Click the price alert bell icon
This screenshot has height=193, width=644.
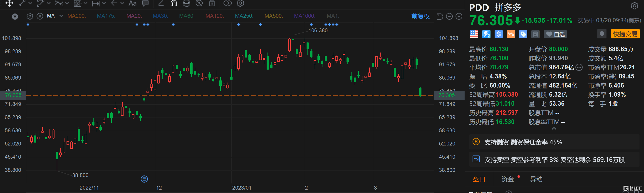click(x=602, y=34)
